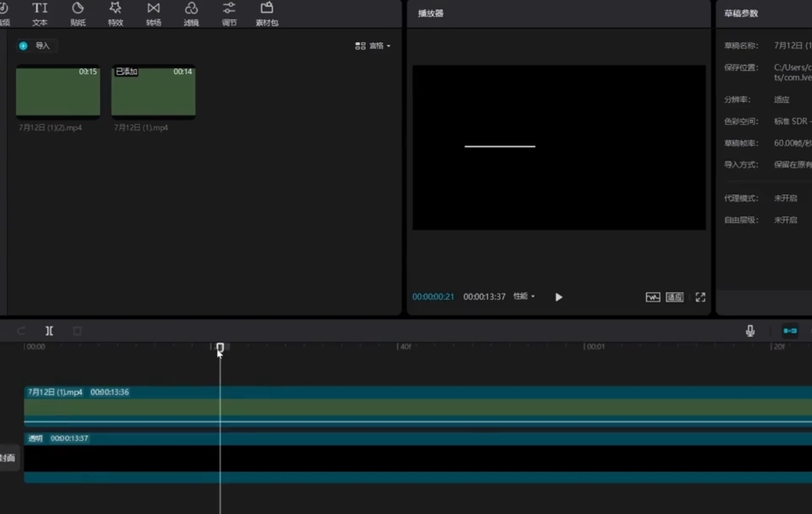Expand the 宫格 grid view dropdown

[x=373, y=46]
